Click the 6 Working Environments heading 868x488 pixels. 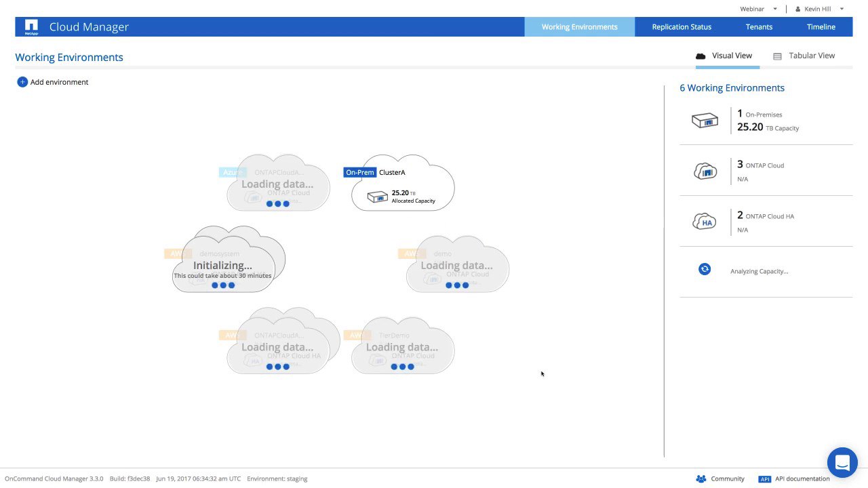[x=732, y=88]
